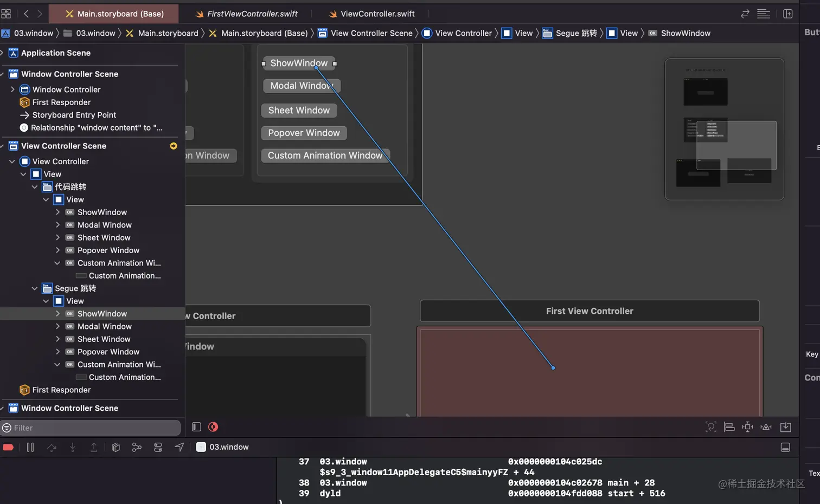Select the Custom Animation Window canvas button
Screen dimensions: 820x504
(325, 156)
